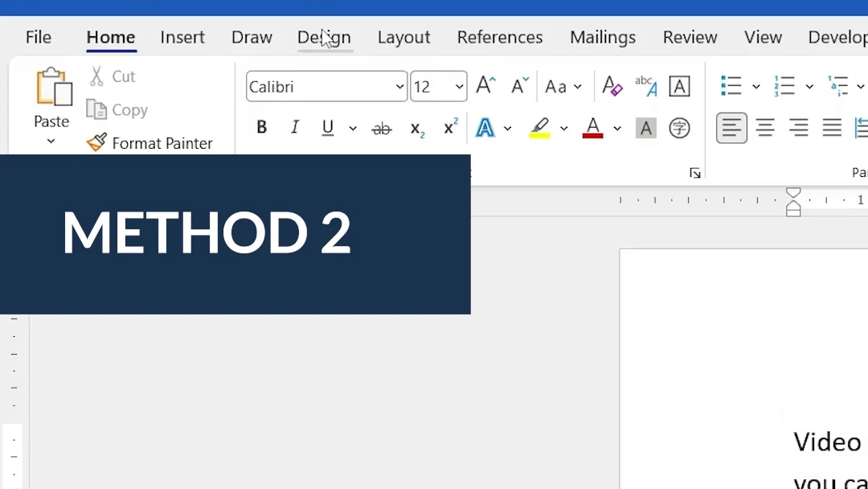Viewport: 868px width, 489px height.
Task: Apply Text Effects with blue A icon
Action: (485, 128)
